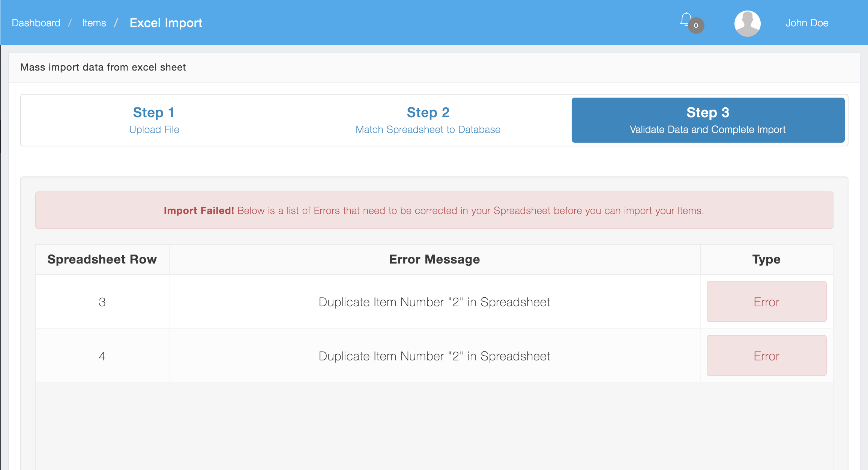Click the user avatar picture

coord(747,23)
